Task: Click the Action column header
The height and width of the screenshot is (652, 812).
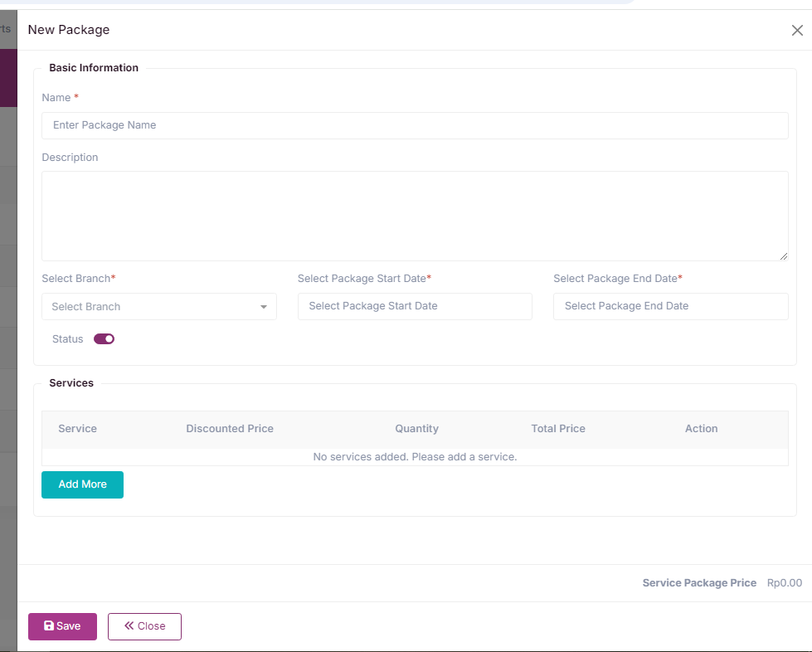Action: [701, 429]
